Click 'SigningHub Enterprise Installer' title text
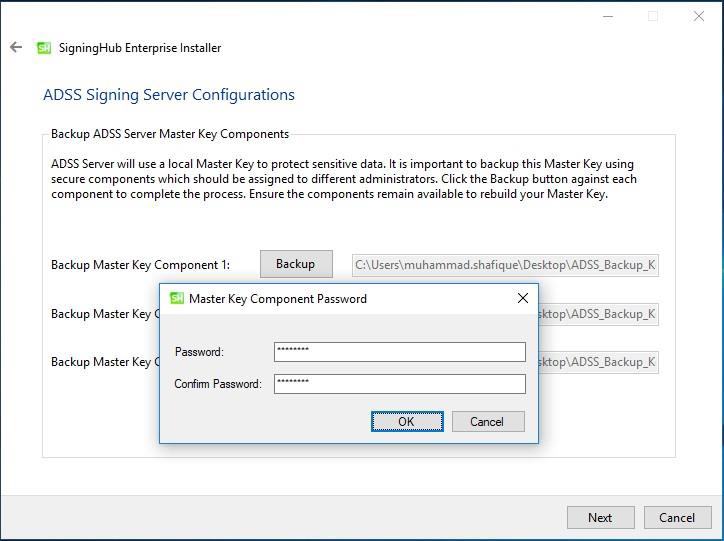Viewport: 724px width, 541px height. pyautogui.click(x=140, y=48)
